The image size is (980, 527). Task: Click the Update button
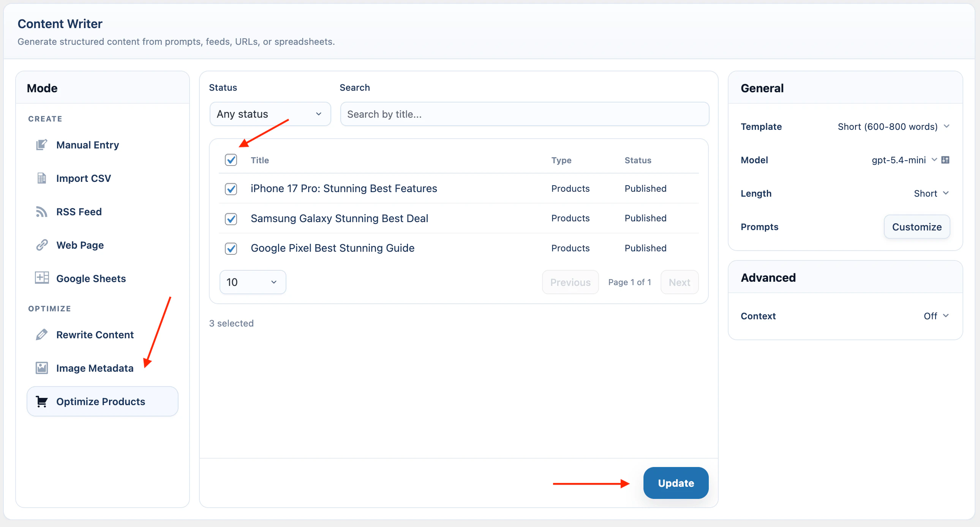point(676,483)
